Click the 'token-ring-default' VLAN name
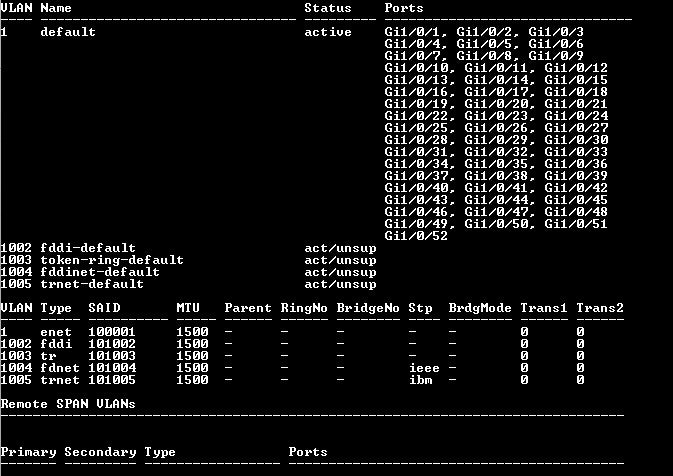Image resolution: width=673 pixels, height=476 pixels. click(112, 260)
